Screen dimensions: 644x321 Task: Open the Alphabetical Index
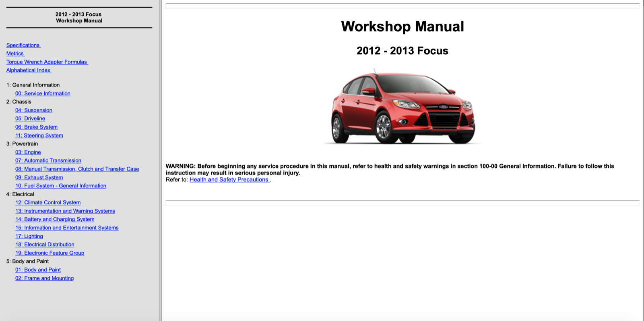28,70
